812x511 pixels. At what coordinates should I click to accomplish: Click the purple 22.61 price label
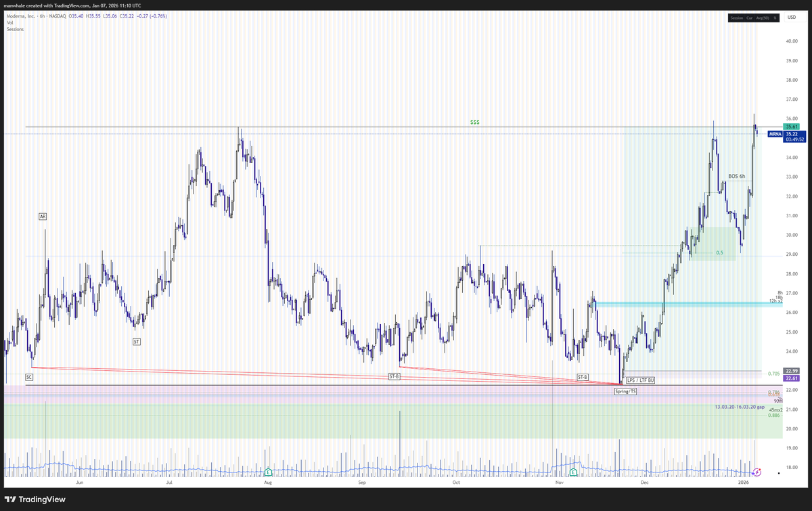point(791,378)
